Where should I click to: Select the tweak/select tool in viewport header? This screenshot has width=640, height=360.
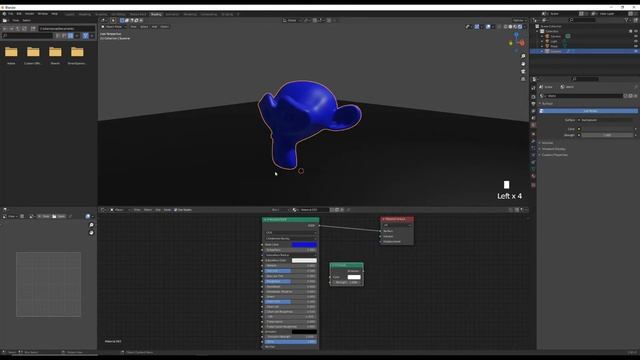pos(113,20)
